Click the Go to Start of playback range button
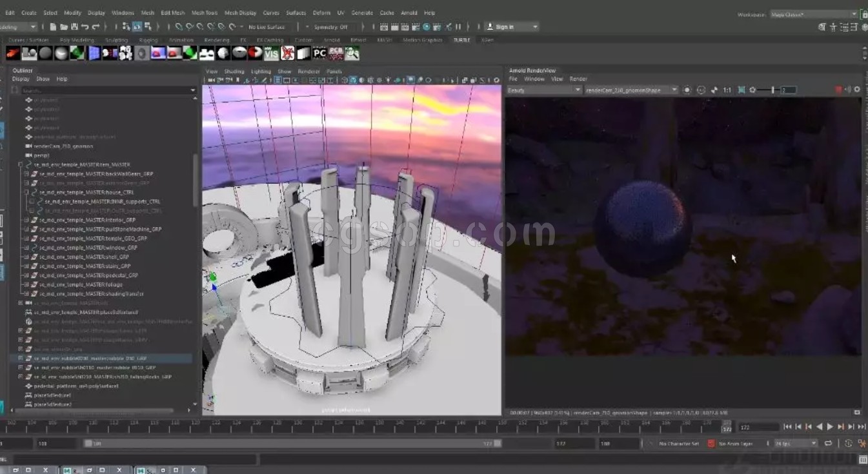The image size is (868, 474). [x=787, y=426]
